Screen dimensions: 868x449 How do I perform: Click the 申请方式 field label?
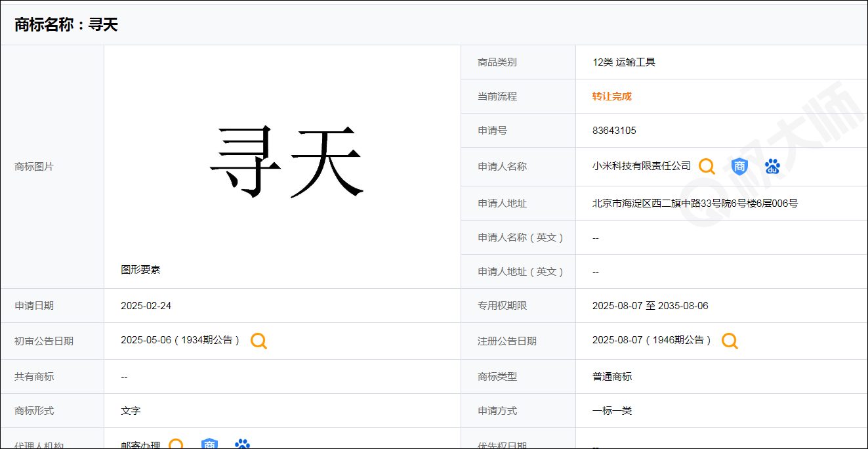coord(497,411)
